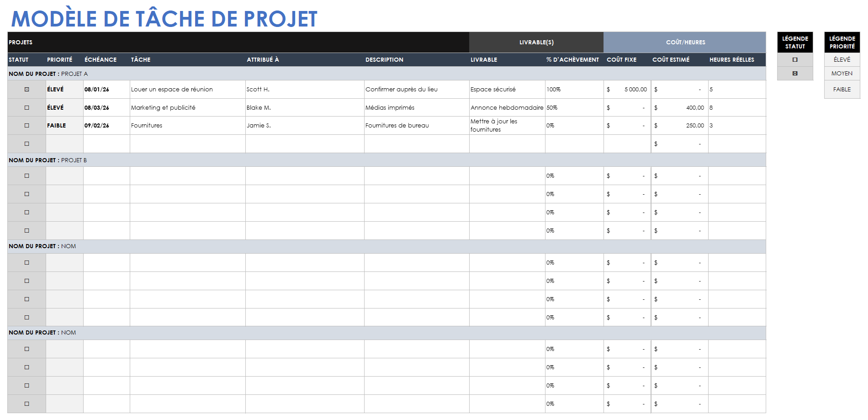Select the NOM DU PROJET : PROJET A row
The width and height of the screenshot is (868, 420).
pos(386,74)
